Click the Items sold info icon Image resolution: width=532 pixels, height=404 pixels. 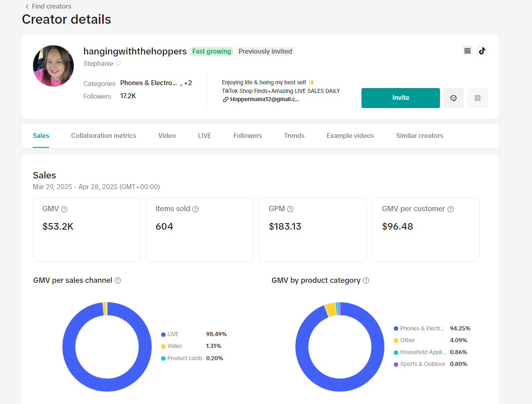click(x=195, y=209)
